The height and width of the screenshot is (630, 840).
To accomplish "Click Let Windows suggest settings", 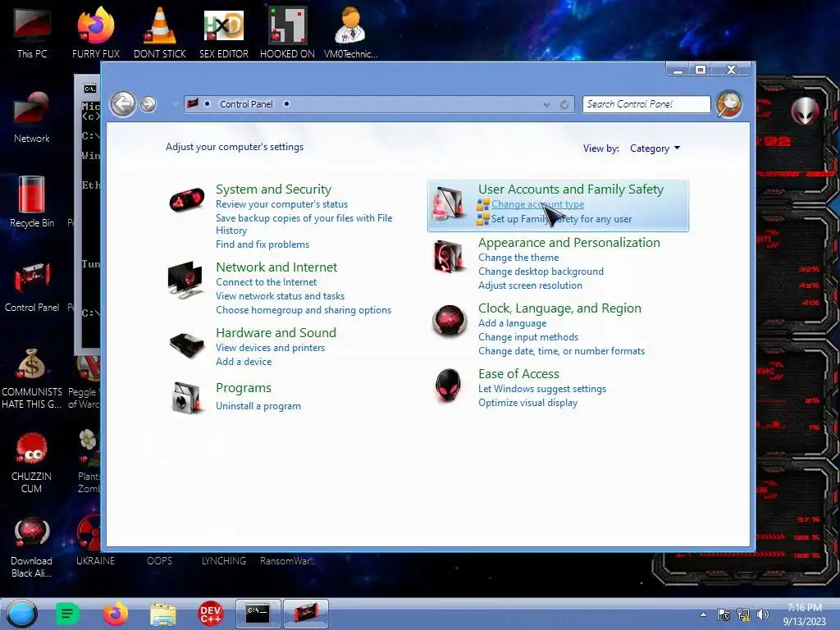I will (x=542, y=389).
